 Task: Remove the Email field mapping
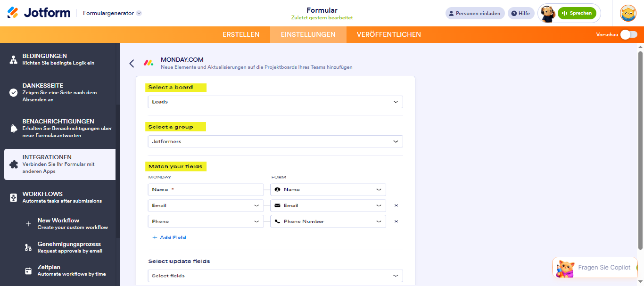pos(396,205)
